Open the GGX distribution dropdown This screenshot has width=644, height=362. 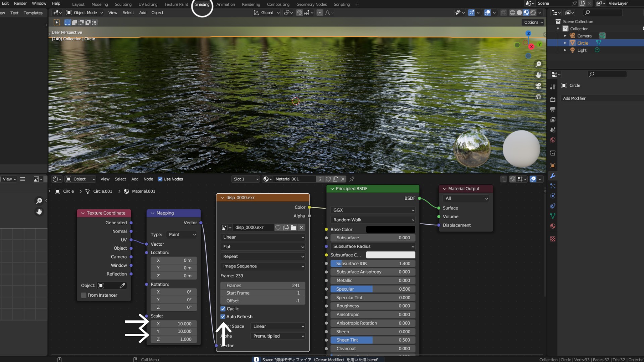pyautogui.click(x=373, y=210)
